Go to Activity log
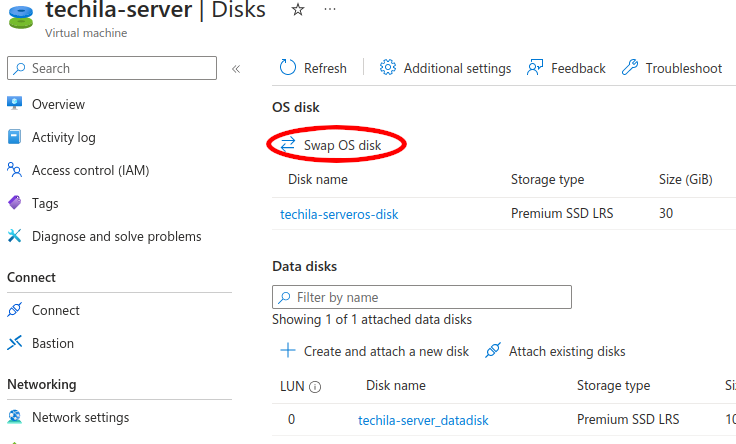This screenshot has height=444, width=736. coord(63,137)
